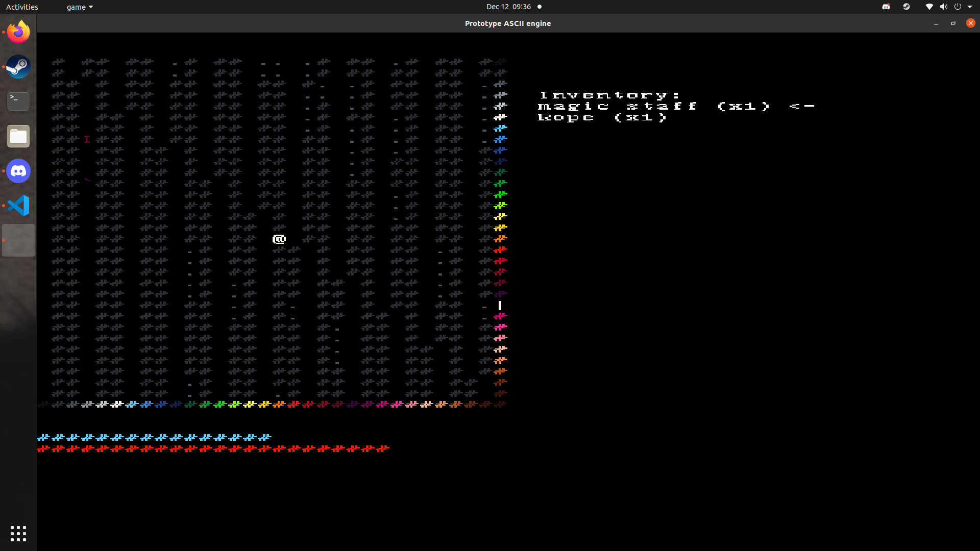This screenshot has width=980, height=551.
Task: Open the volume indicator
Action: (x=943, y=7)
